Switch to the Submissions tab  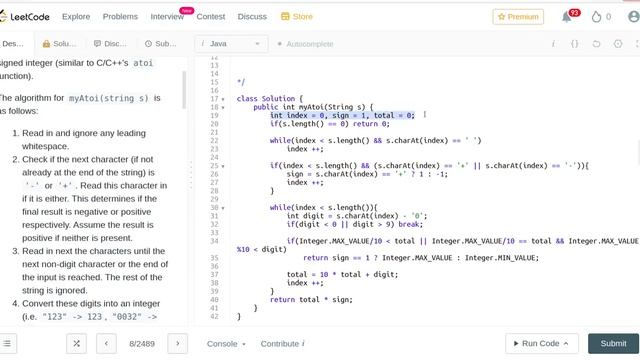(160, 44)
